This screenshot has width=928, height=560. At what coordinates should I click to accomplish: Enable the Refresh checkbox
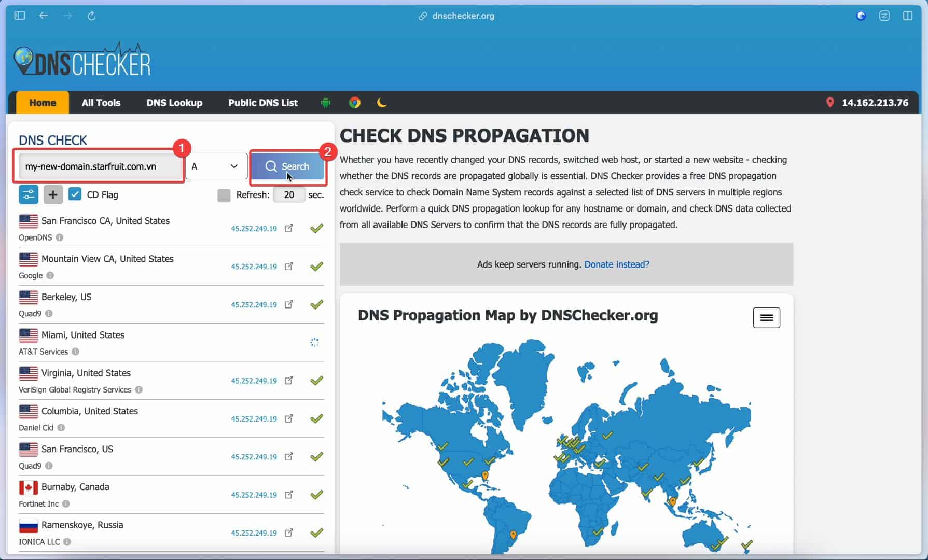click(x=224, y=195)
